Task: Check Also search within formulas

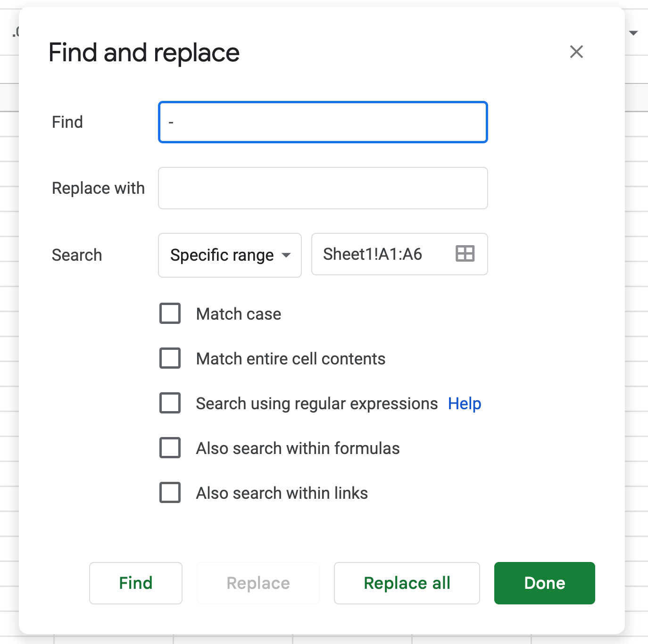Action: (170, 448)
